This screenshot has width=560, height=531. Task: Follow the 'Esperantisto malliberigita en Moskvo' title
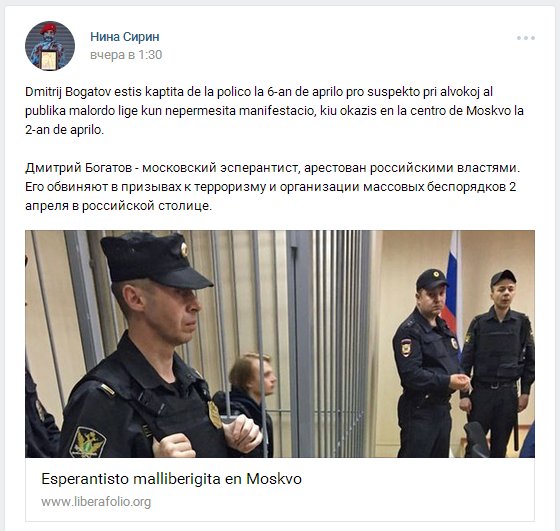coord(171,479)
